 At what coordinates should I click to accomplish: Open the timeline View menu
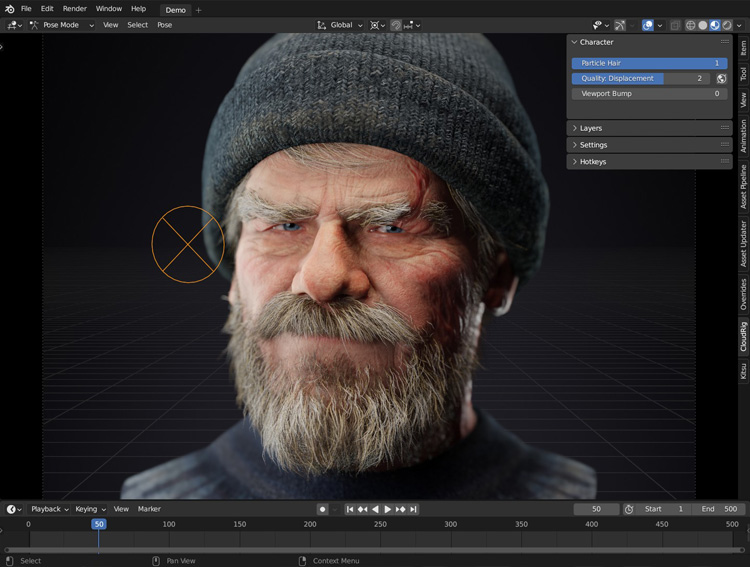pyautogui.click(x=121, y=509)
